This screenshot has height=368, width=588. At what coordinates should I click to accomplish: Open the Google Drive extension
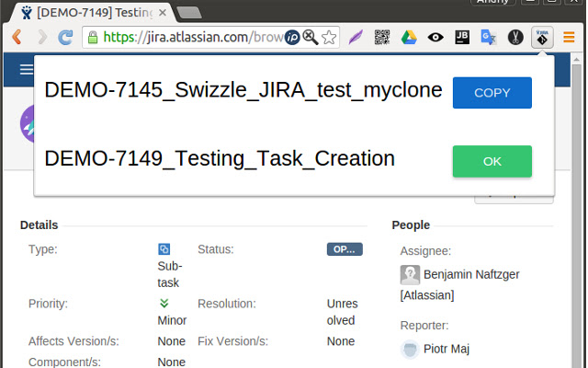coord(409,38)
